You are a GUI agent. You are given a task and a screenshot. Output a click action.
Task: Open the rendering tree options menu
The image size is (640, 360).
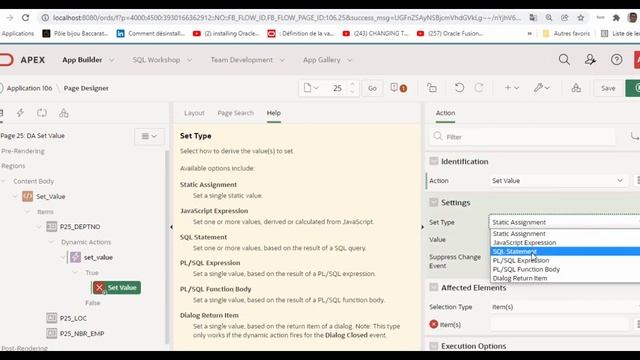coord(149,136)
